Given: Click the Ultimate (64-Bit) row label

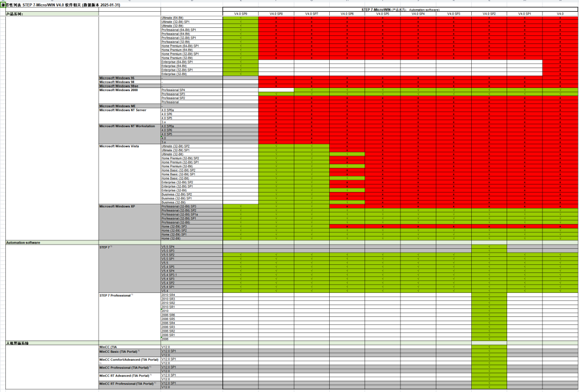Looking at the screenshot, I should point(191,18).
